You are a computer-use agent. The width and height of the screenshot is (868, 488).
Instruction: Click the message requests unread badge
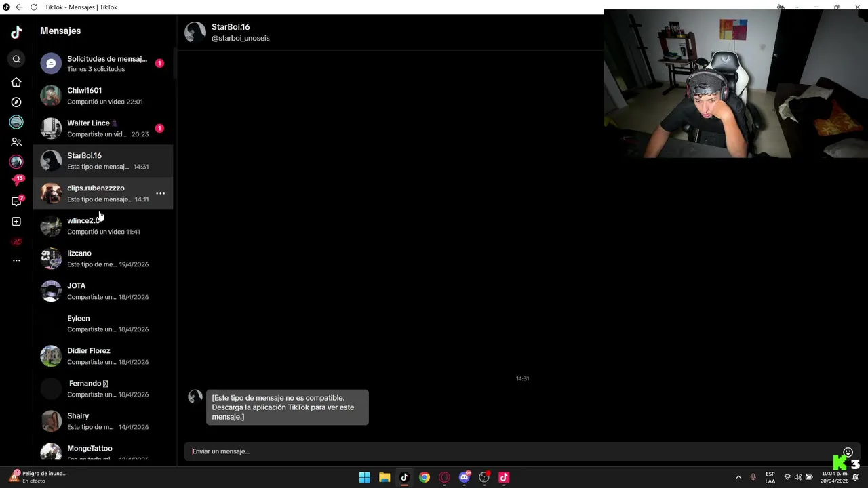click(159, 63)
